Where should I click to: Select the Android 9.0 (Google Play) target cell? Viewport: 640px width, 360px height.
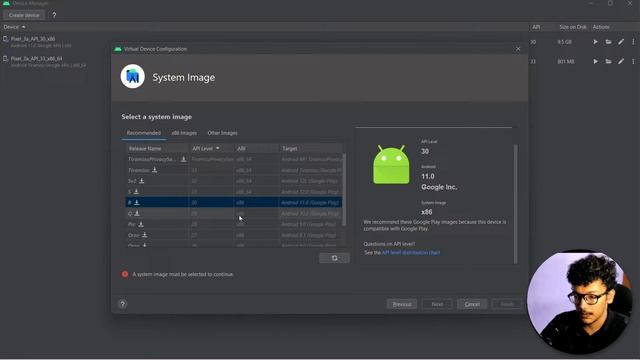(x=311, y=224)
